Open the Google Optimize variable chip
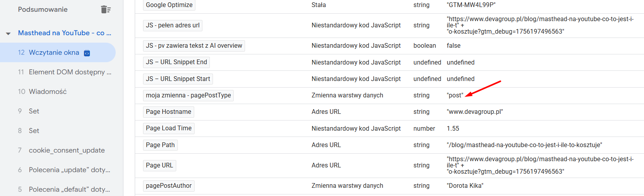 coord(169,5)
